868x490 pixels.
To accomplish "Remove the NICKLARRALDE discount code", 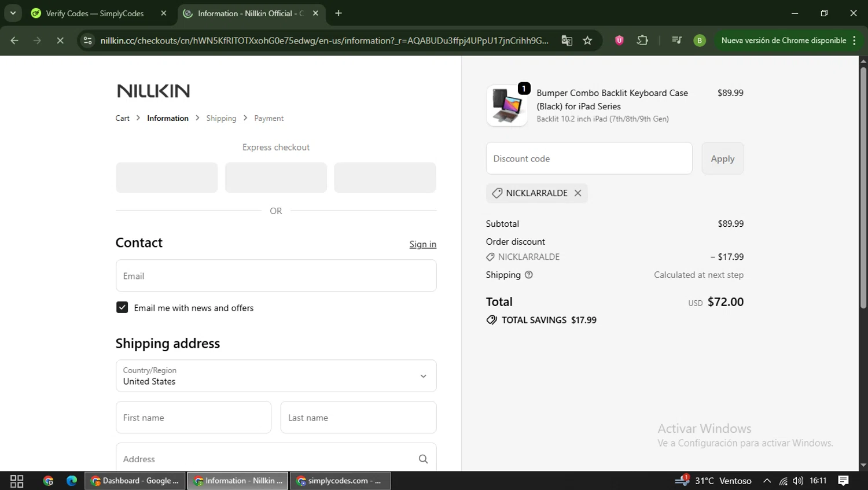I will point(578,193).
